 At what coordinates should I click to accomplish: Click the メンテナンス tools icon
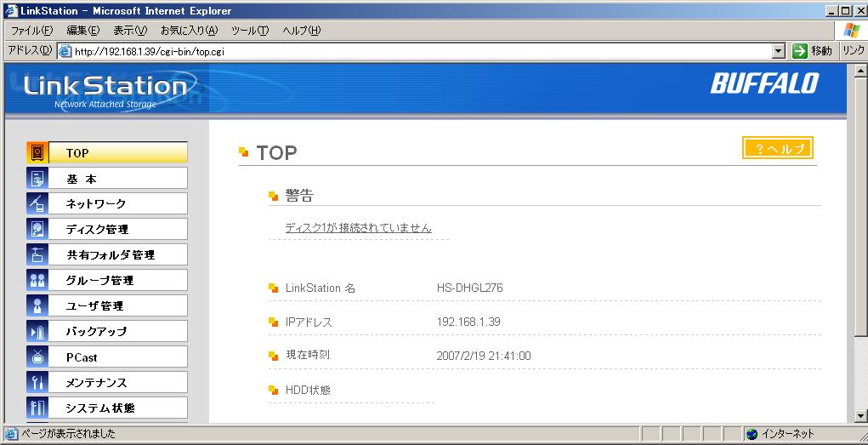[37, 382]
